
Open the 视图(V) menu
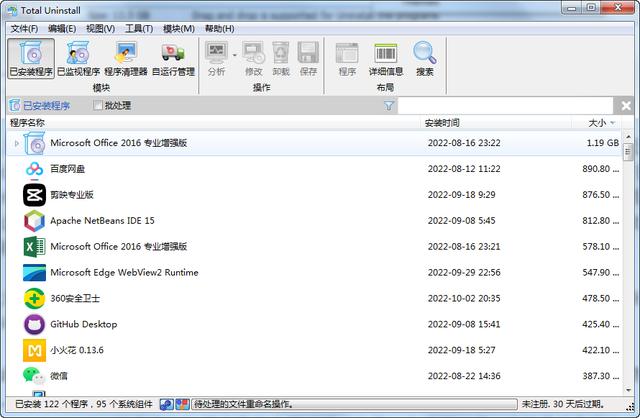pos(100,29)
